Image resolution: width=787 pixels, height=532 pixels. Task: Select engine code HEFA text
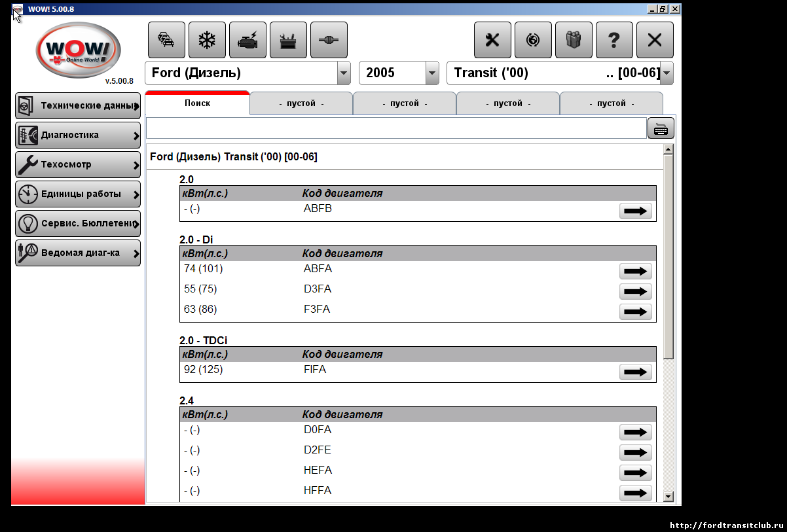pos(318,470)
